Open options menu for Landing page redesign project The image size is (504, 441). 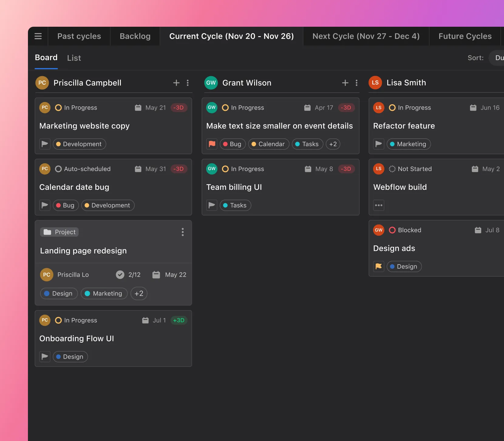point(182,232)
